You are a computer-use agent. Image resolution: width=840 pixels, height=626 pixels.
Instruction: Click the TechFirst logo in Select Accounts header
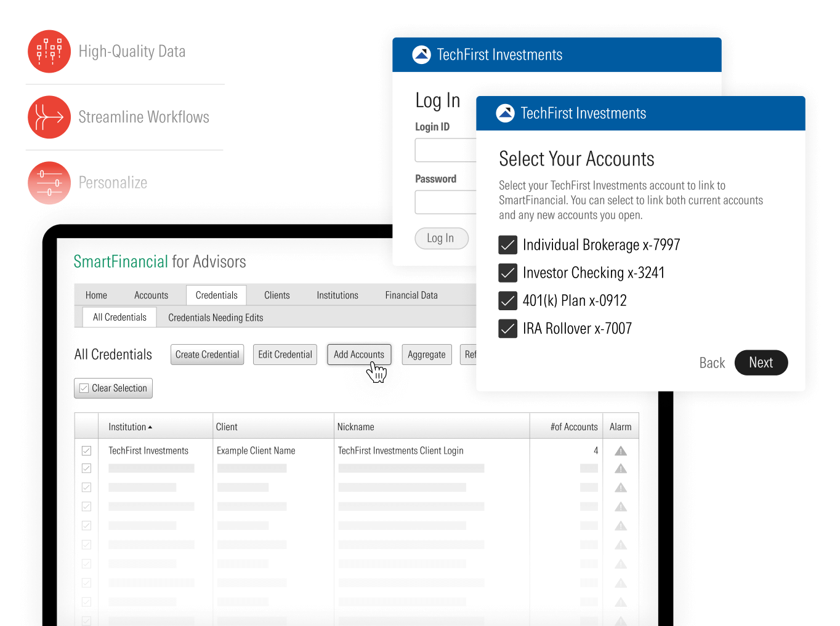point(505,113)
